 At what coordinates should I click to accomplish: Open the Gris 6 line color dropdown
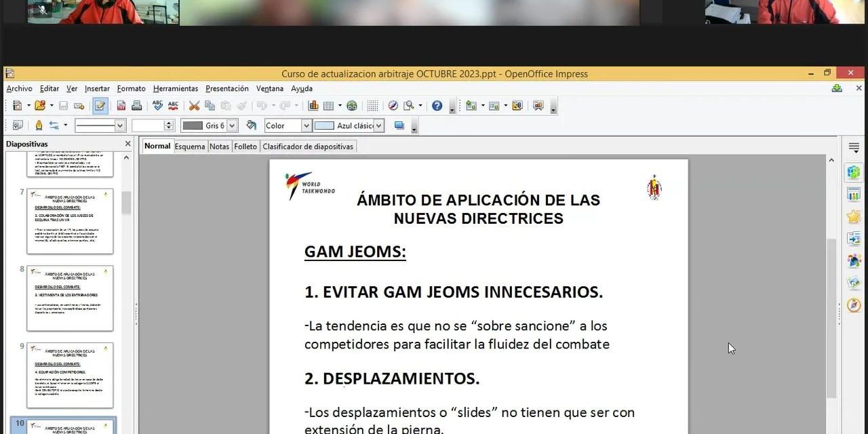(232, 125)
